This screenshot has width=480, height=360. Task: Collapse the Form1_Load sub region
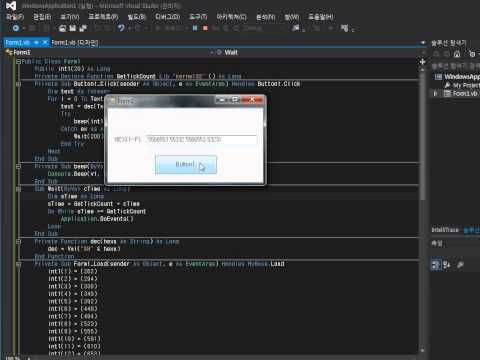18,264
